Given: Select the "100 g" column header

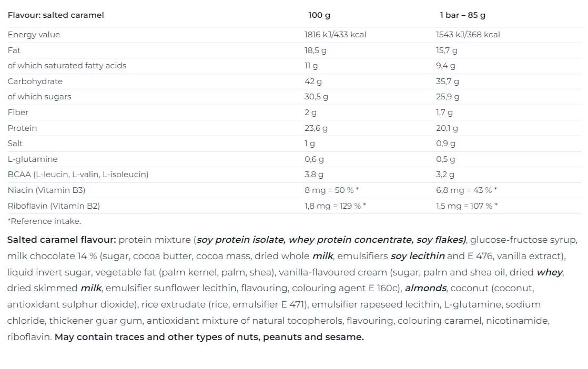Looking at the screenshot, I should click(319, 15).
